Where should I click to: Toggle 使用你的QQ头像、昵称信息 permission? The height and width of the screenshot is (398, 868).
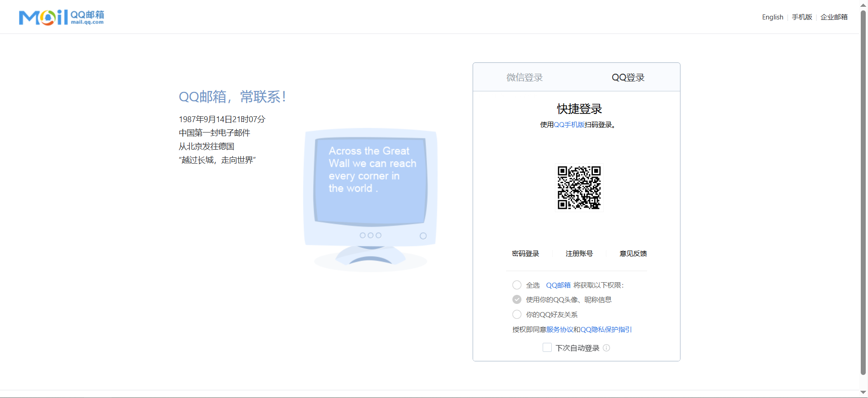point(517,299)
